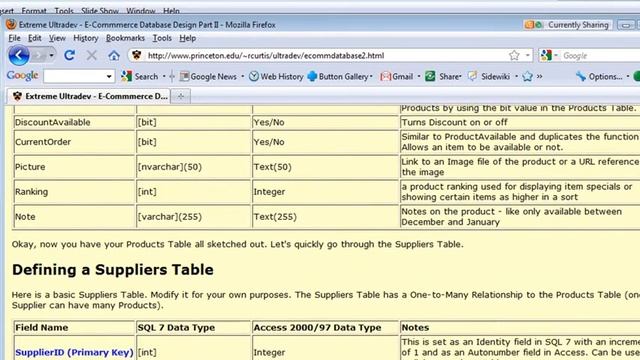Click the Access 2000/97 Data Type column header
640x360 pixels.
325,327
